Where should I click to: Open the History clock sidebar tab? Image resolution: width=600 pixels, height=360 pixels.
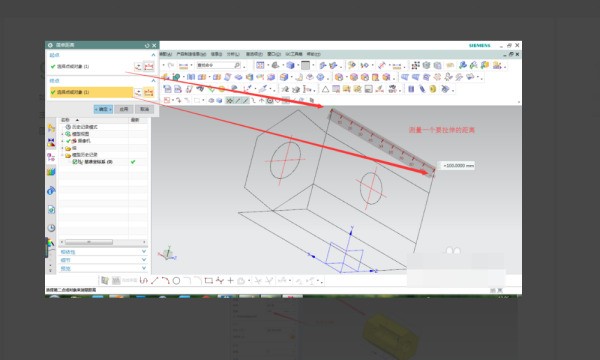point(51,228)
